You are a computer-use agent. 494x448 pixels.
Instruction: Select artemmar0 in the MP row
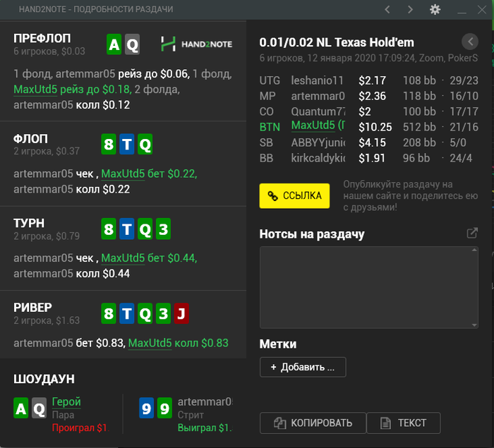pyautogui.click(x=318, y=96)
